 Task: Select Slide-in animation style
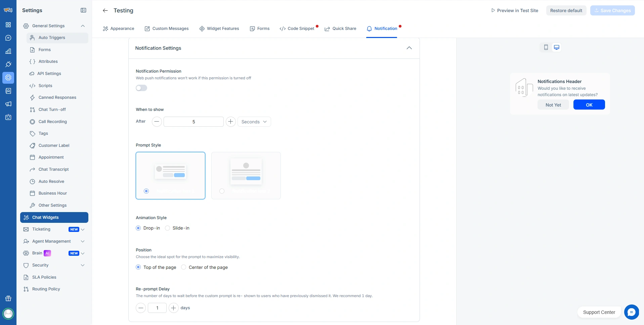(x=168, y=228)
